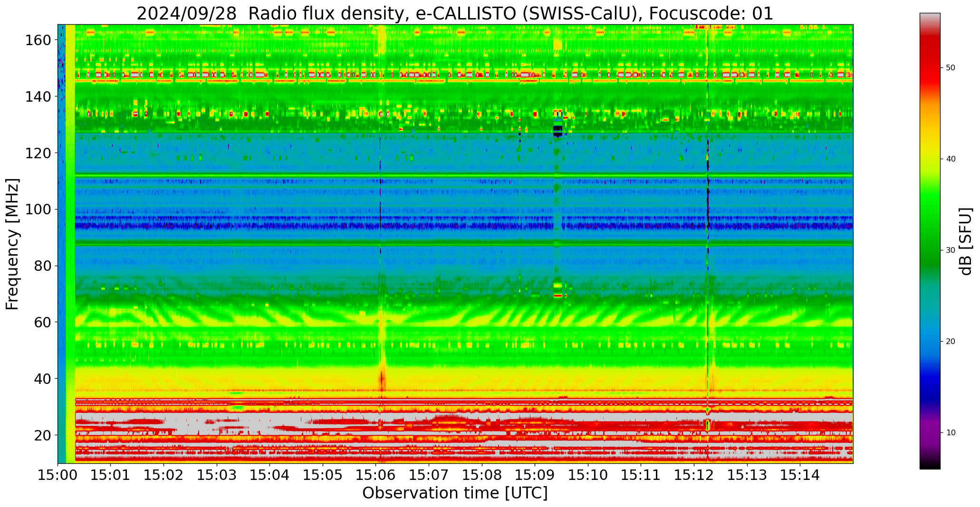Click the colorbar tick label 30
The height and width of the screenshot is (507, 980).
pyautogui.click(x=951, y=250)
